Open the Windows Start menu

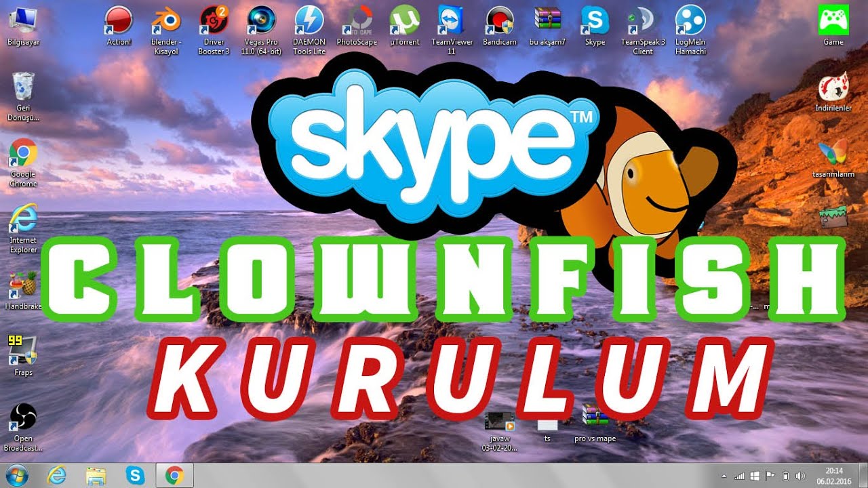18,476
